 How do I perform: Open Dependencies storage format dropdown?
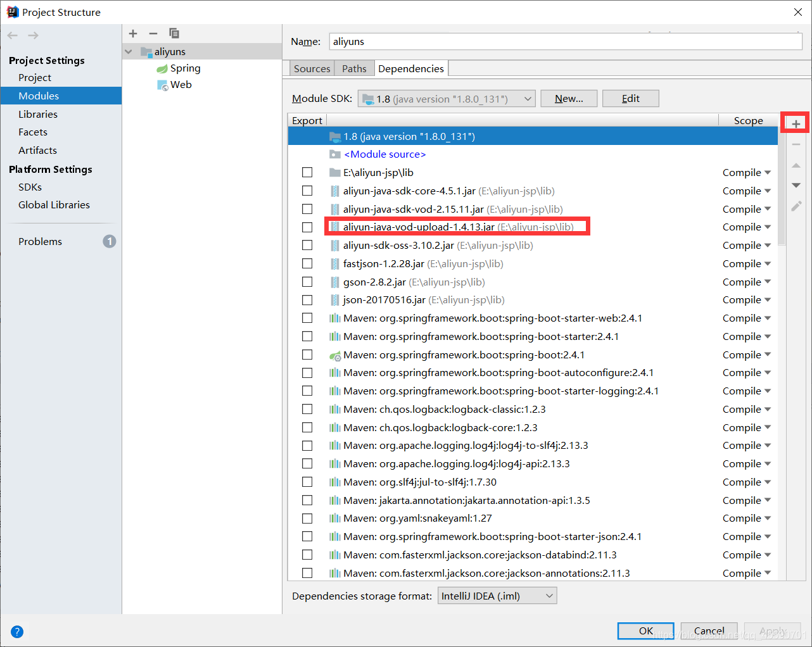[497, 596]
